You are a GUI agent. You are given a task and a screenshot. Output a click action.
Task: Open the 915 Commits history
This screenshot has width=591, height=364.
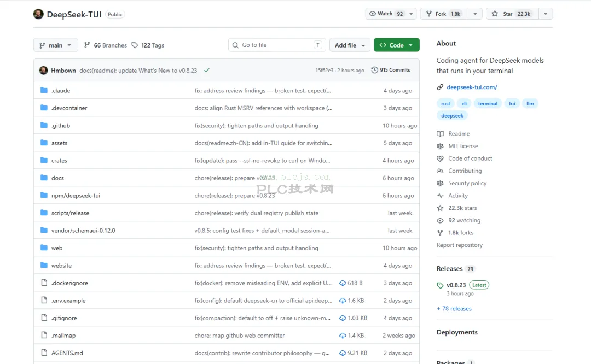click(391, 70)
